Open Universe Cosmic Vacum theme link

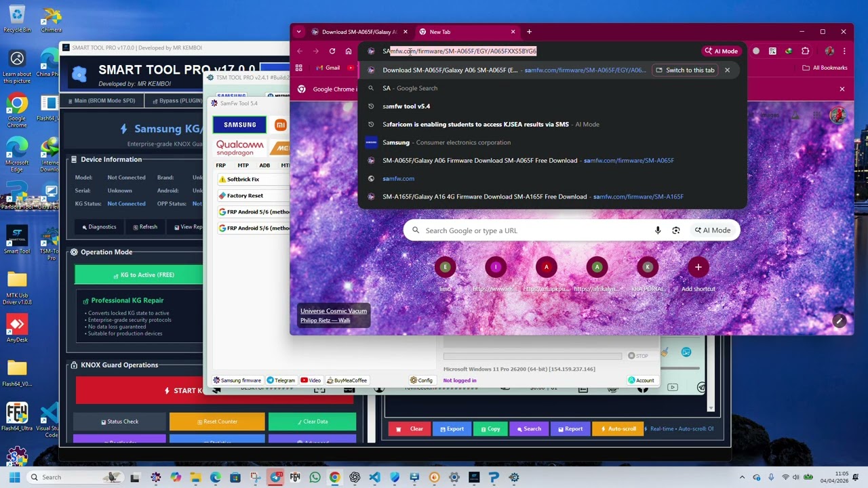pyautogui.click(x=334, y=311)
